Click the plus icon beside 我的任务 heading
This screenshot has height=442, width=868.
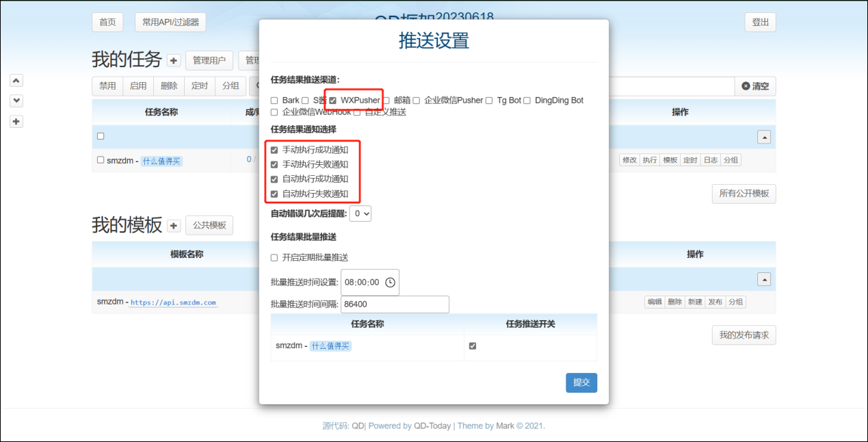click(174, 60)
